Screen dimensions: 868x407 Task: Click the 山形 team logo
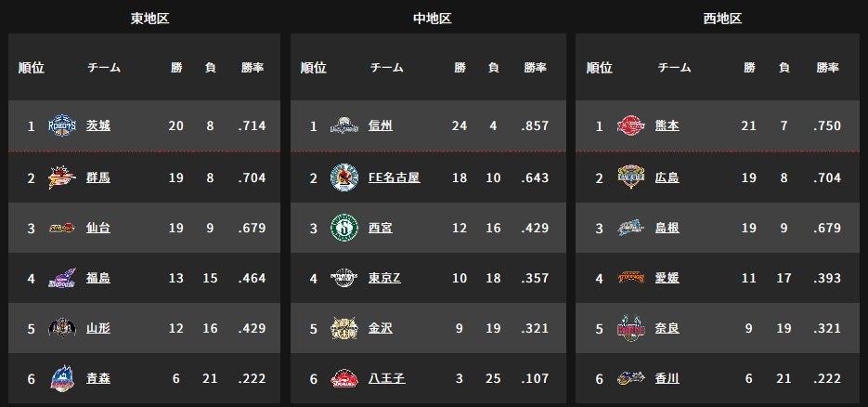point(62,328)
